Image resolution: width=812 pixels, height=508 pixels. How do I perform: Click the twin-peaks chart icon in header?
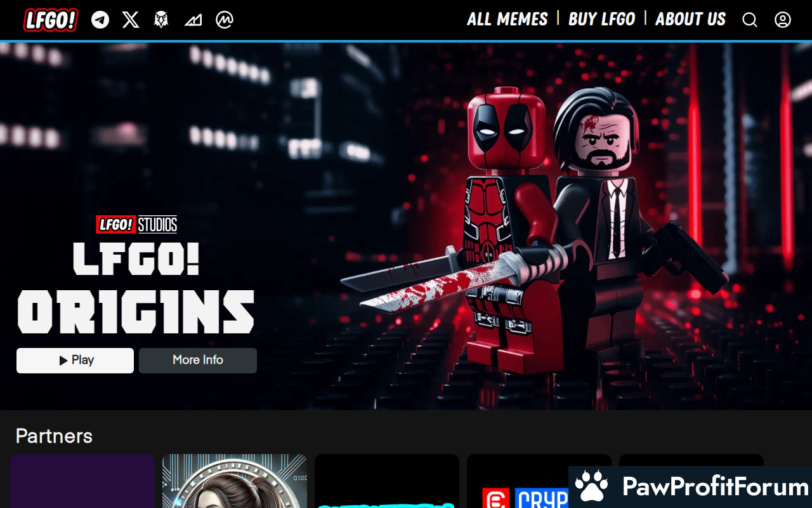(193, 20)
